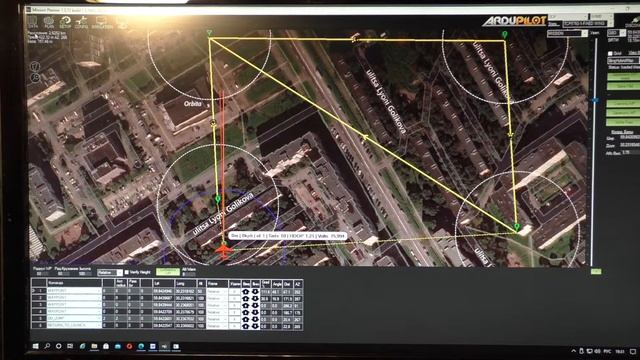
Task: Move the DO_JUMP row down
Action: click(x=255, y=319)
